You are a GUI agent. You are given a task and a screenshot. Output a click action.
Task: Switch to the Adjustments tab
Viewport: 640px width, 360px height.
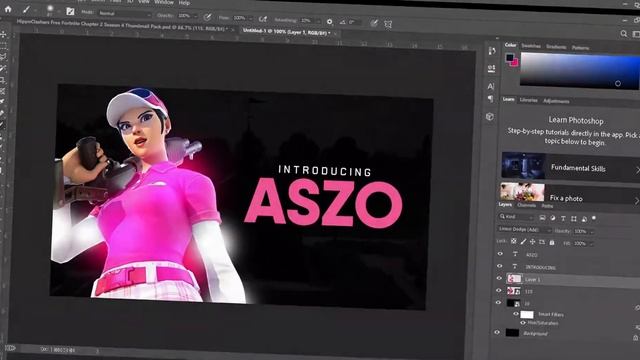556,101
